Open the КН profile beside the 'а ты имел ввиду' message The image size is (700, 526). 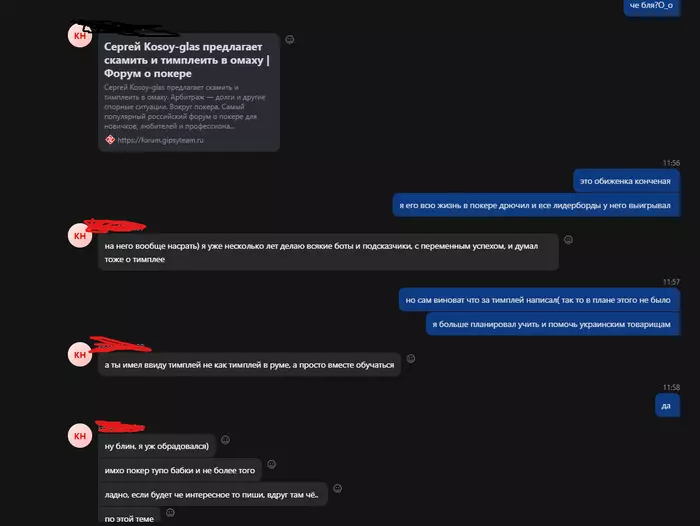point(80,355)
